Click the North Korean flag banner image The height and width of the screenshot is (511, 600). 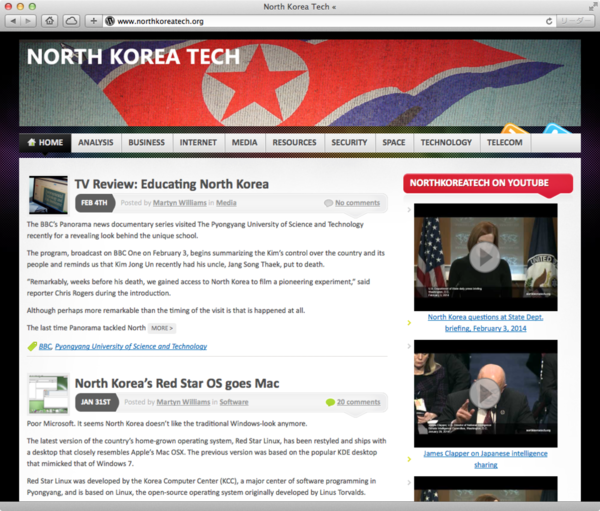coord(300,83)
